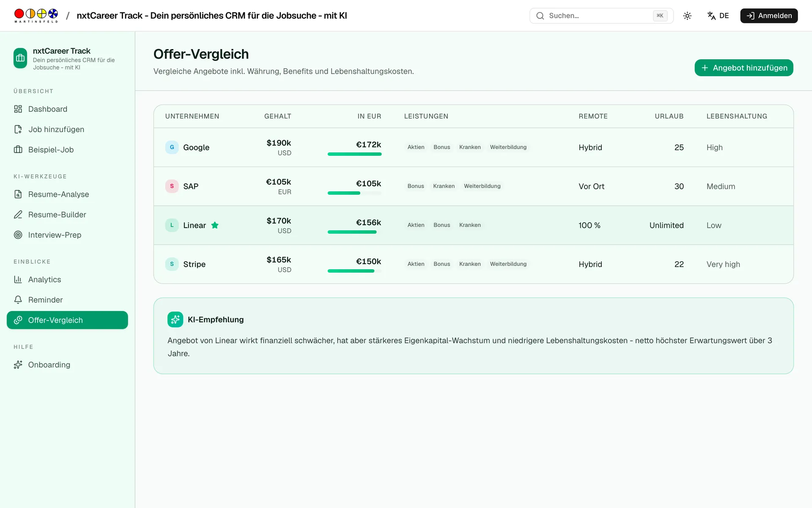This screenshot has width=812, height=508.
Task: Click the Resume-Builder pencil icon
Action: tap(18, 215)
